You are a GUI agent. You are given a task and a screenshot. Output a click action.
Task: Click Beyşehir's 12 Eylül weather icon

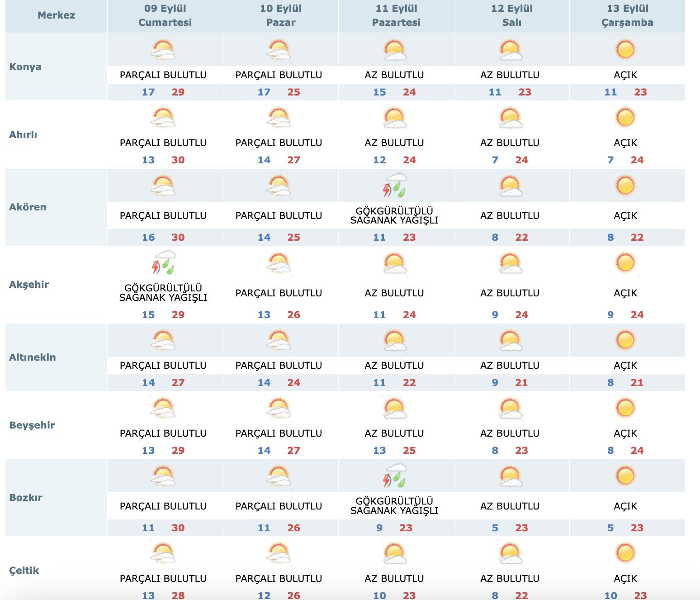(511, 409)
